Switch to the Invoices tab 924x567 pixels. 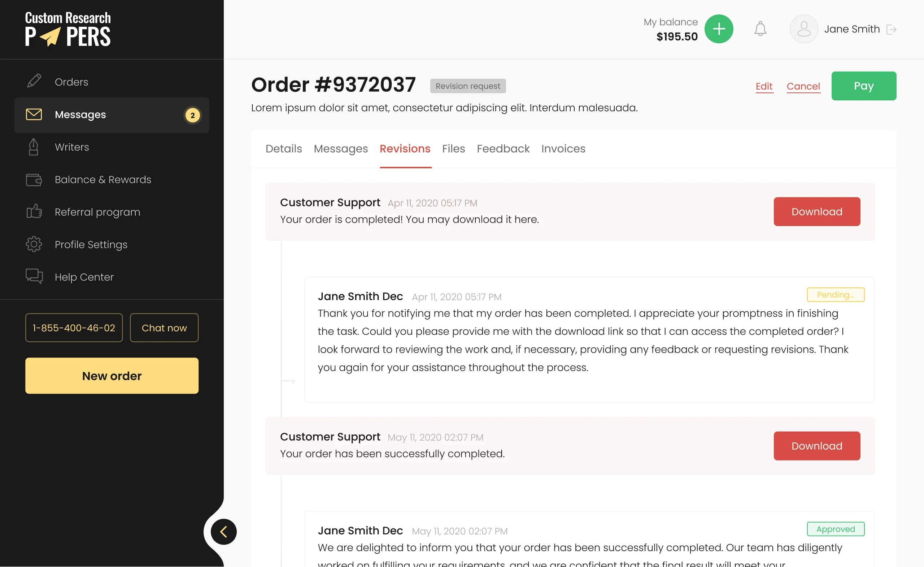tap(563, 148)
